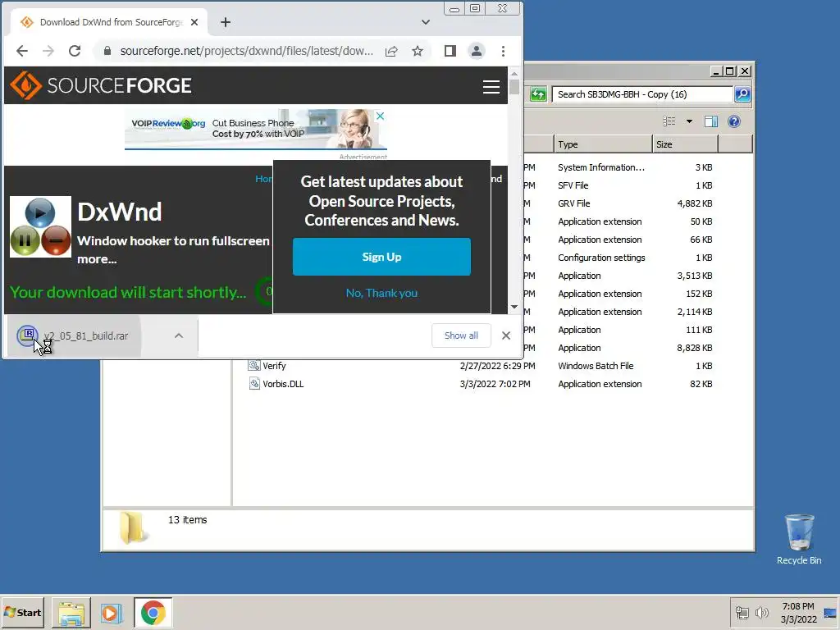The height and width of the screenshot is (630, 840).
Task: Change Explorer view icon
Action: (x=669, y=121)
